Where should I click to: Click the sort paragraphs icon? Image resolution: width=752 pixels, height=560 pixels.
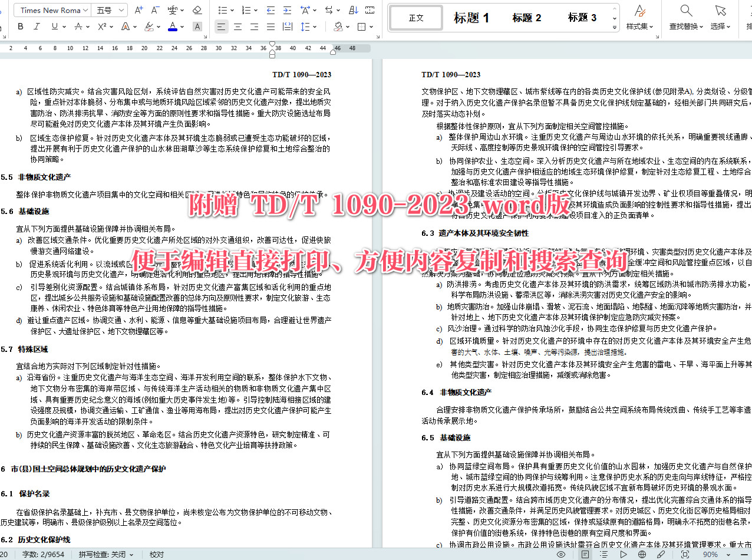point(354,10)
